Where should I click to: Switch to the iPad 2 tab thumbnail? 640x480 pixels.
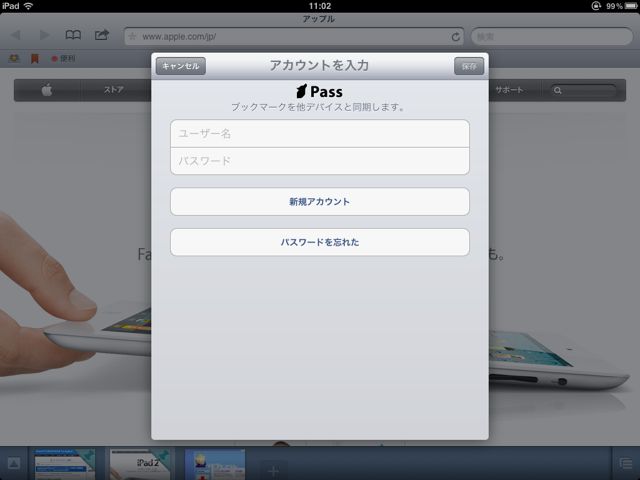tap(140, 464)
